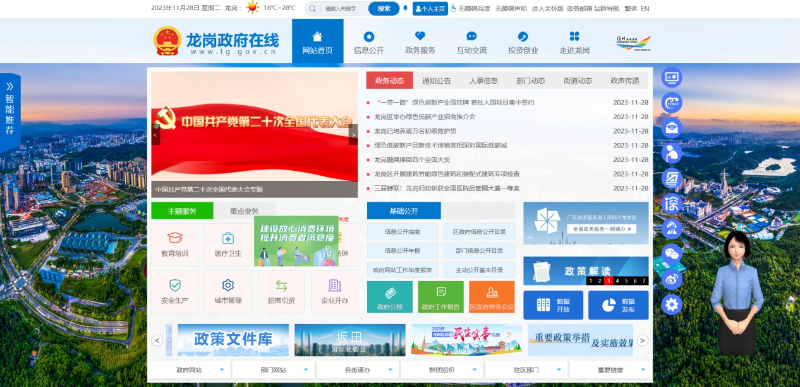Screen dimensions: 800x387
Task: Select slide 5 in 政策解读 pager
Action: [626, 281]
